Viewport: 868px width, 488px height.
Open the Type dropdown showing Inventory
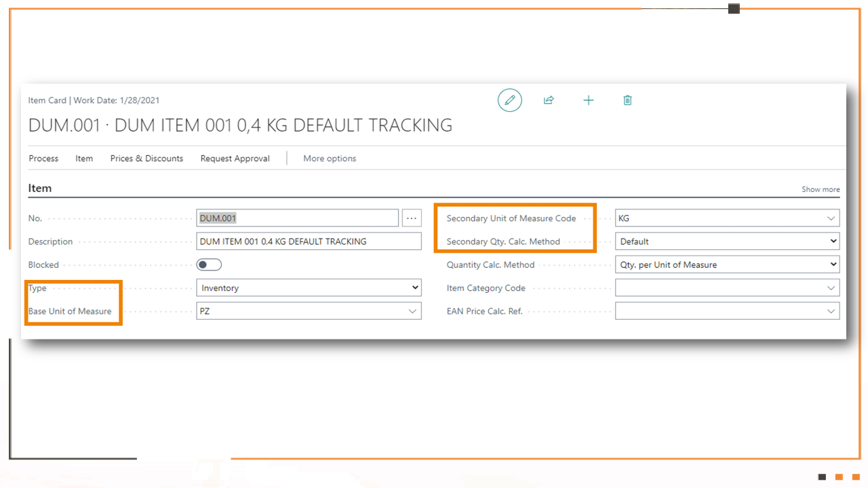click(x=309, y=288)
